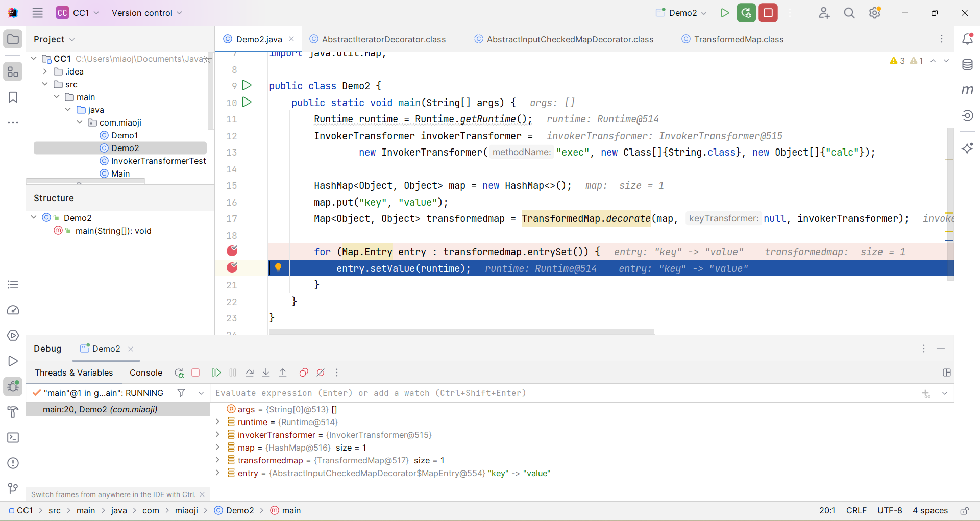Open the Maven tool window icon
Screen dimensions: 980x521
pos(967,90)
